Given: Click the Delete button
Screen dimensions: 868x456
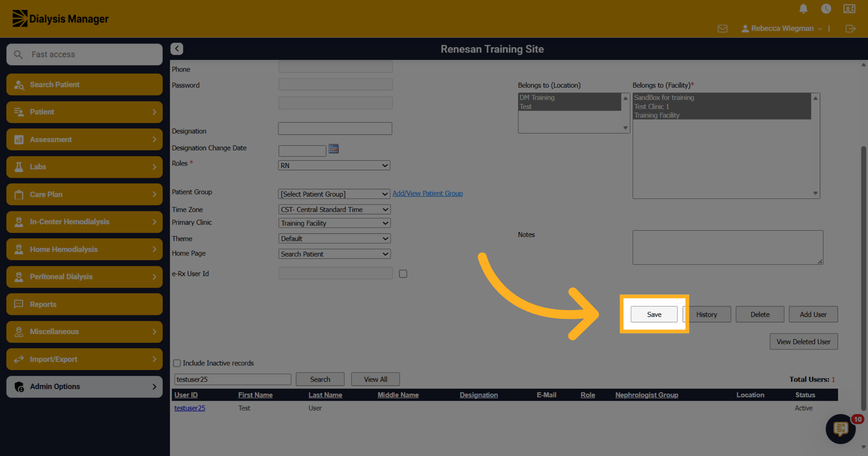Looking at the screenshot, I should pyautogui.click(x=760, y=314).
